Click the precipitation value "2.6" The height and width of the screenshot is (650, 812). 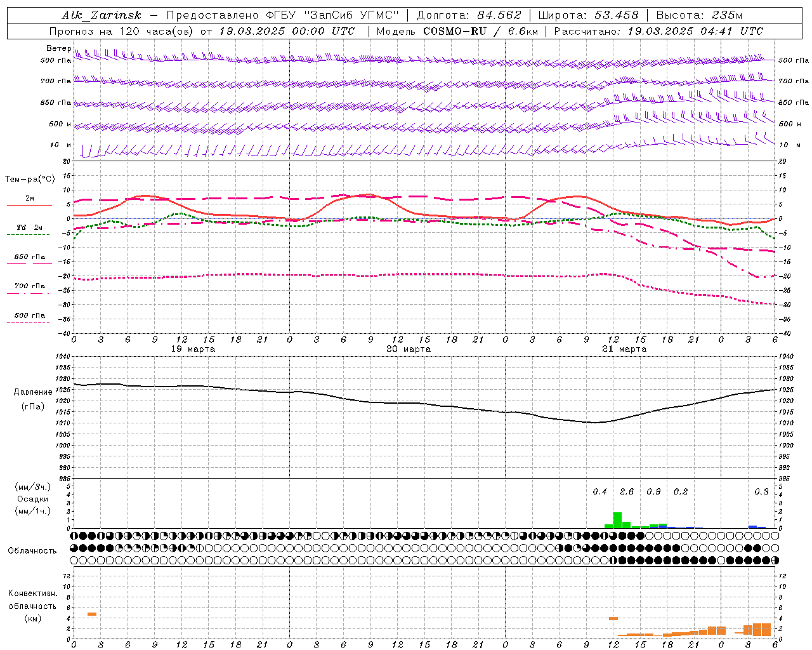627,492
